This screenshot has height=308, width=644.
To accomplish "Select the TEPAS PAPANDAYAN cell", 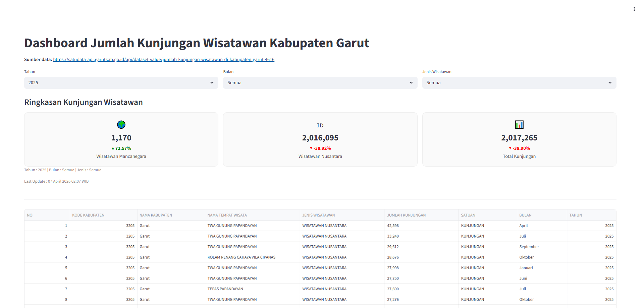I will coord(252,289).
